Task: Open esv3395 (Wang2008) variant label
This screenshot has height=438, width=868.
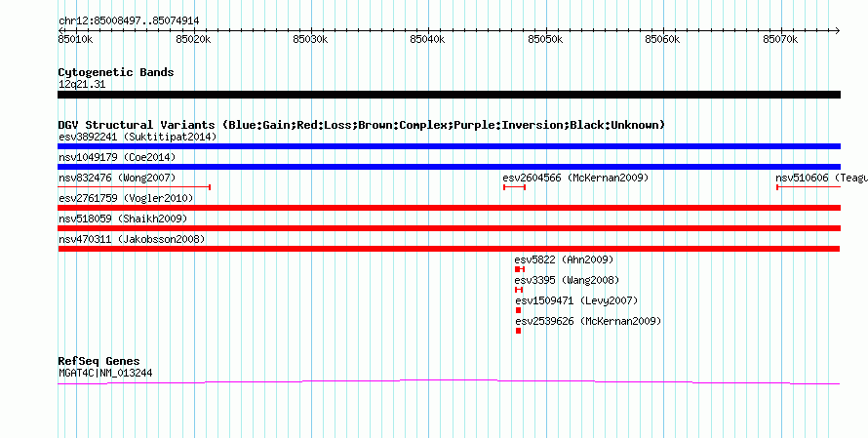Action: pyautogui.click(x=567, y=280)
